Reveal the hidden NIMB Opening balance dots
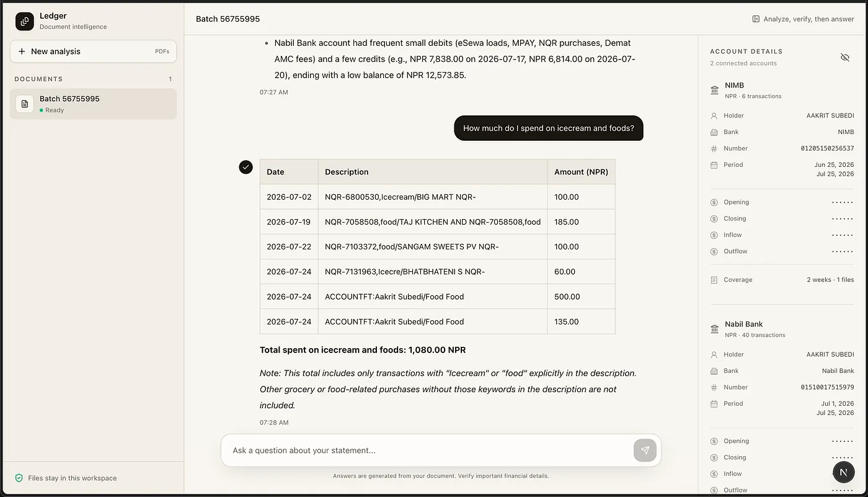The image size is (868, 497). pos(843,202)
